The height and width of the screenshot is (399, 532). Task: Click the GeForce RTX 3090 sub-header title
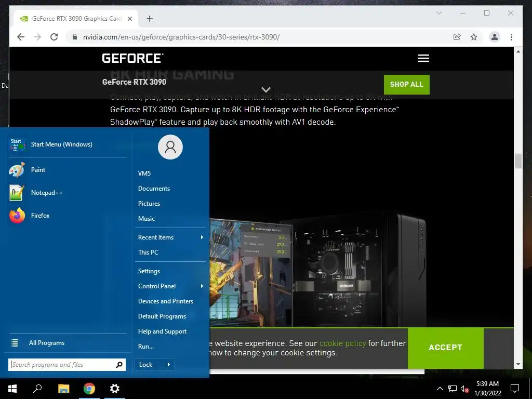[x=134, y=82]
